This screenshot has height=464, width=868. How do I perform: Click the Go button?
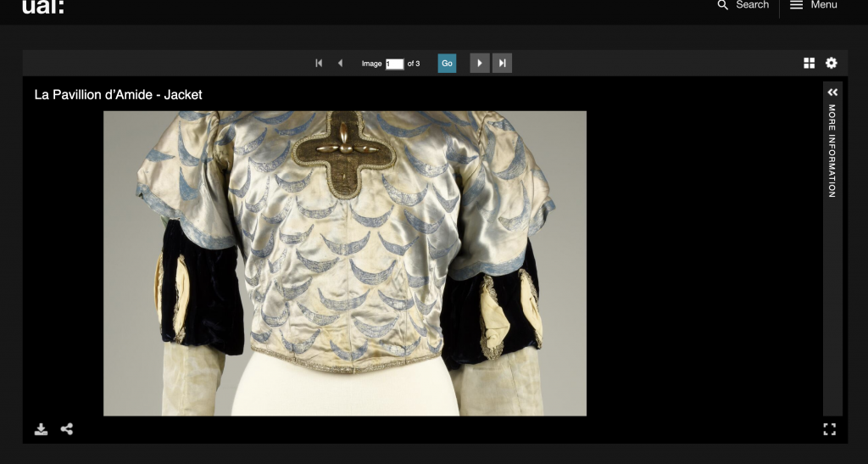point(447,63)
